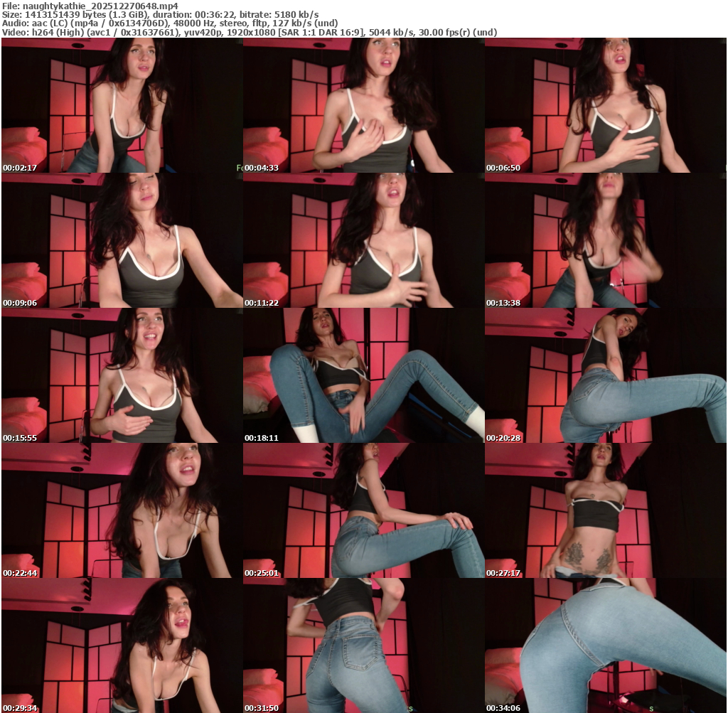The width and height of the screenshot is (728, 713).
Task: Select the thumbnail at 00:13:38
Action: click(x=605, y=240)
